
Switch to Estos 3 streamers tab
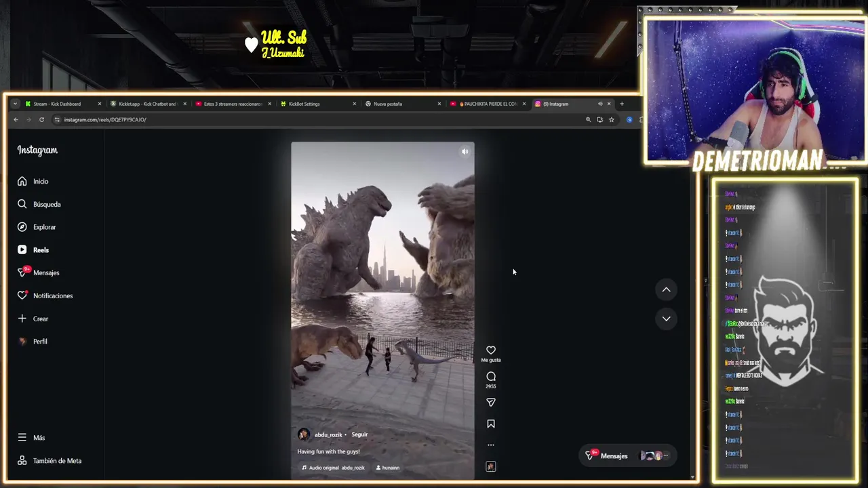[233, 104]
